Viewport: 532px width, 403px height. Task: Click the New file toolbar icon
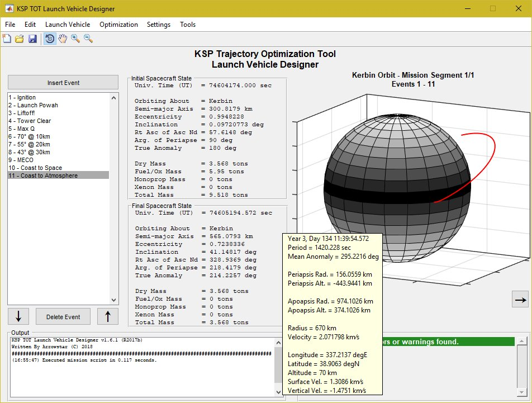point(7,39)
